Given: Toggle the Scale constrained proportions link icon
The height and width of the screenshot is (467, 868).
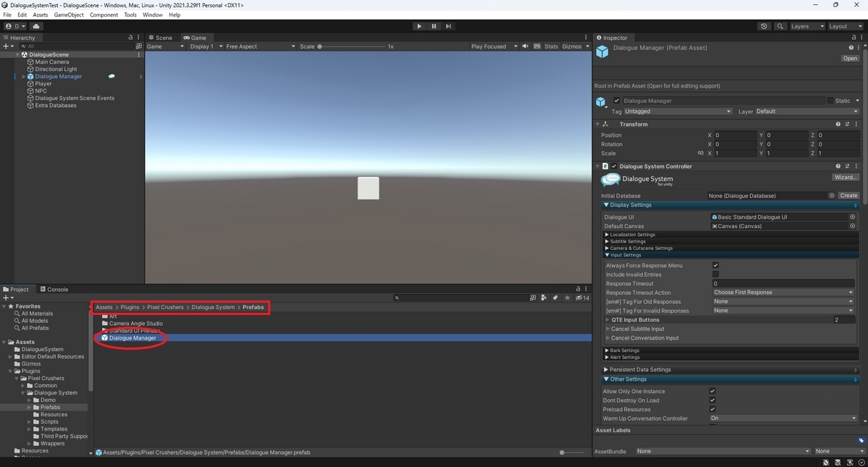Looking at the screenshot, I should click(x=700, y=153).
